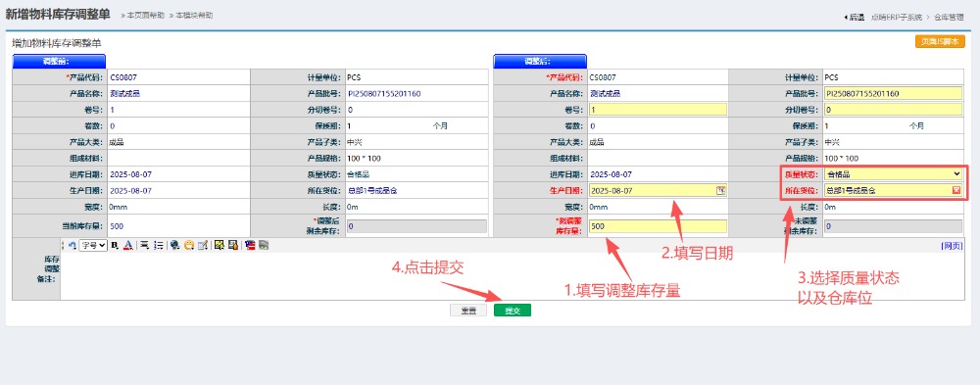Click the undo icon in the remark editor
Image resolution: width=980 pixels, height=385 pixels.
(x=72, y=246)
